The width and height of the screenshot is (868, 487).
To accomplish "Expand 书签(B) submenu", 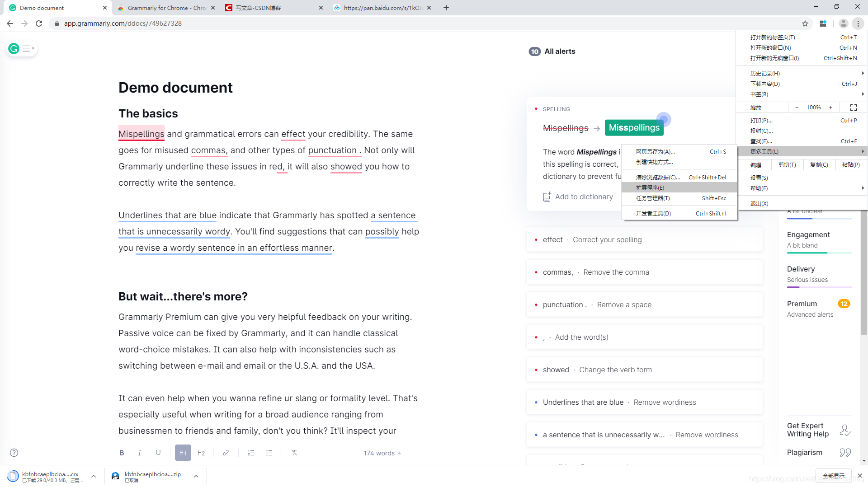I will pos(802,94).
